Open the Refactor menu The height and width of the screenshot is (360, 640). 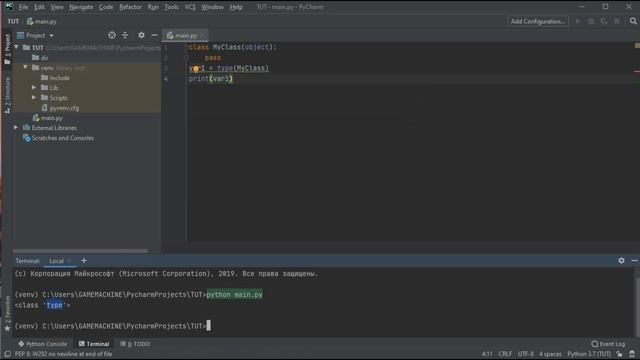tap(130, 7)
